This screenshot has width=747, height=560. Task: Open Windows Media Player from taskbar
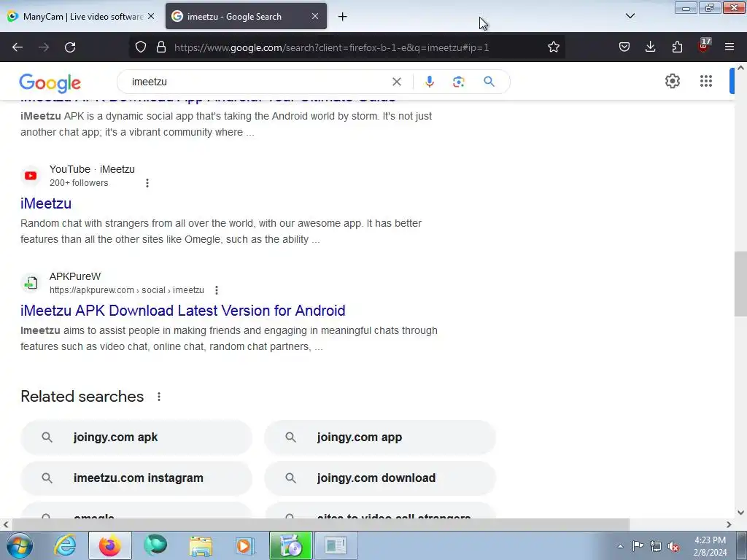pyautogui.click(x=245, y=545)
